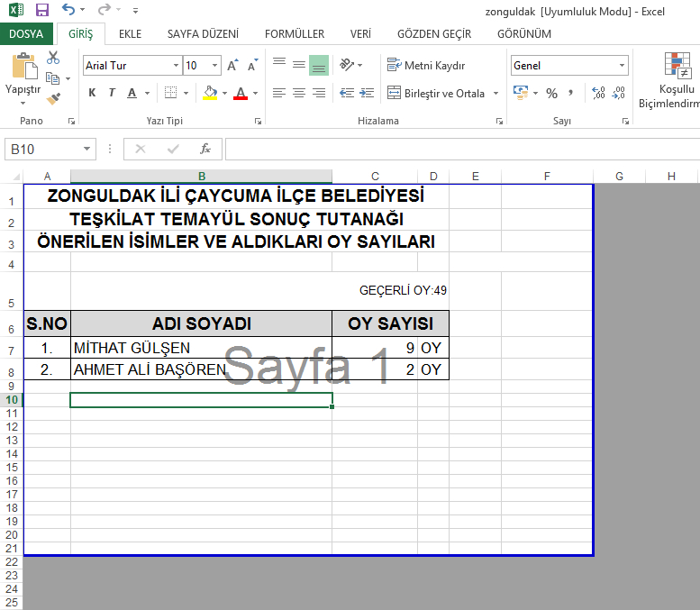
Task: Open the Arial Tur font dropdown
Action: click(x=177, y=66)
